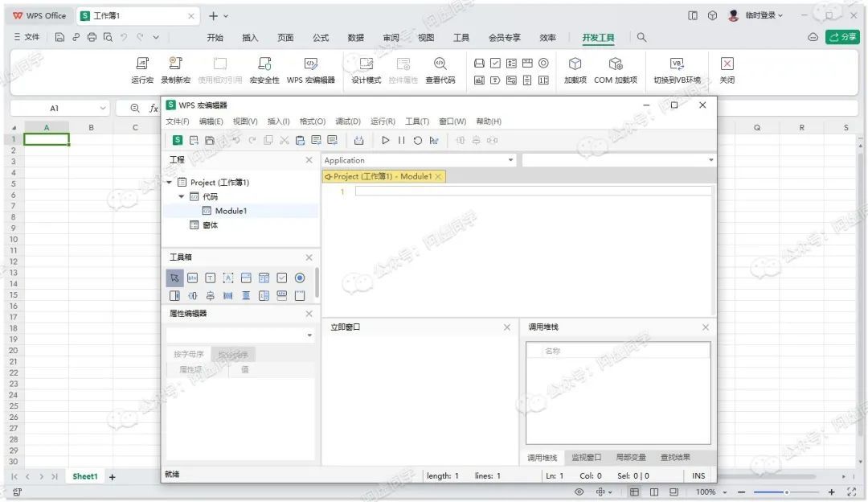Start recording with 录制新宏
The height and width of the screenshot is (502, 868).
[x=175, y=64]
